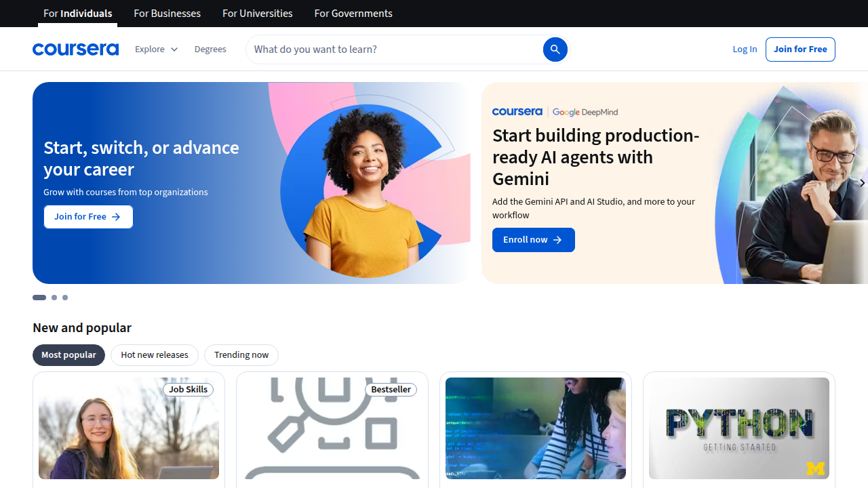Open the Bestseller course card
Image resolution: width=868 pixels, height=488 pixels.
(332, 430)
